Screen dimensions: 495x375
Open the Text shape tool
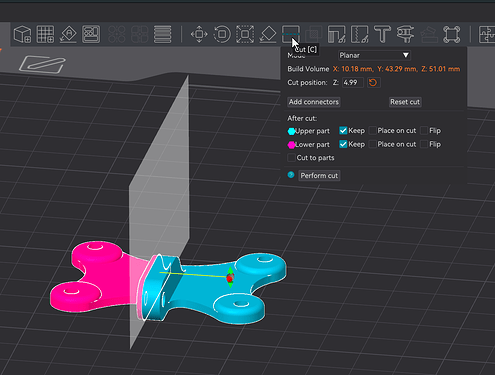click(x=382, y=34)
